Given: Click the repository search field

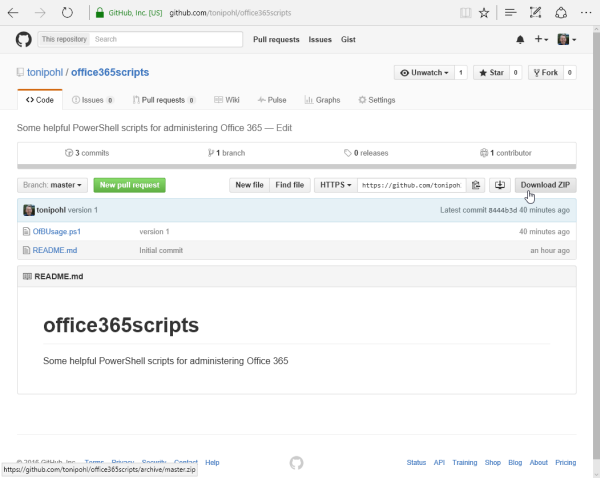Looking at the screenshot, I should click(165, 40).
